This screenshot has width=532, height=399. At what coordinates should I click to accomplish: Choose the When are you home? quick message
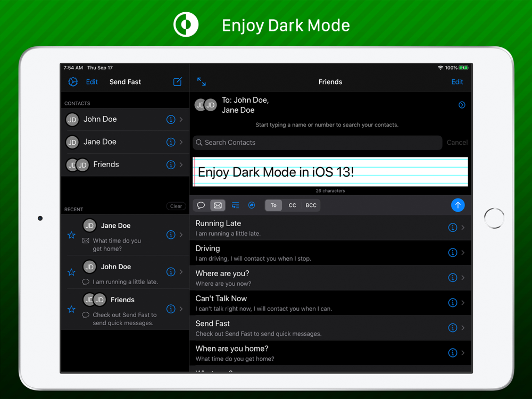(x=330, y=353)
